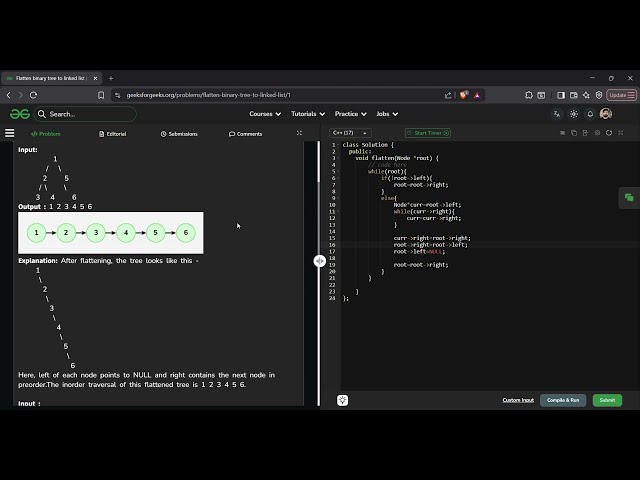Click the green Submit button
This screenshot has height=480, width=640.
(x=607, y=400)
